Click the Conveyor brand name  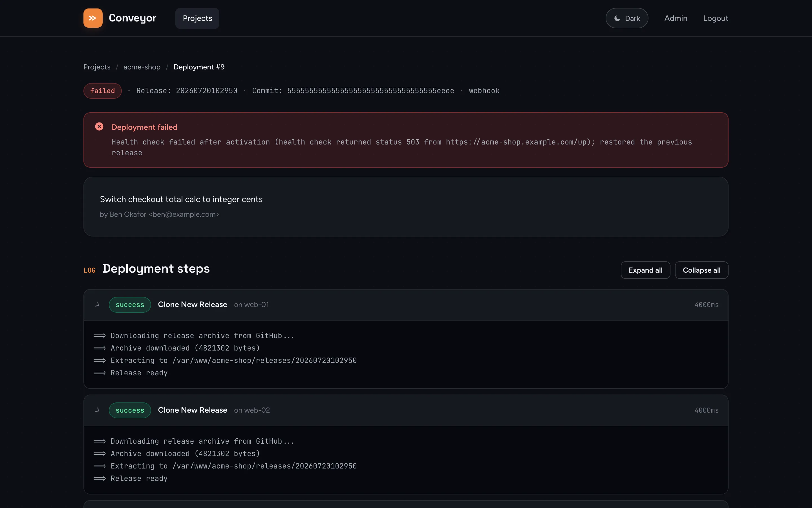(133, 18)
